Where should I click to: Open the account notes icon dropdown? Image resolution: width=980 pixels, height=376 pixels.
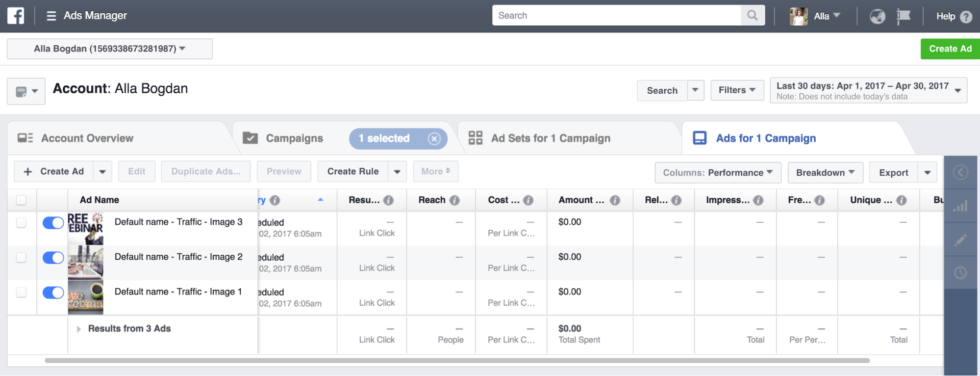[26, 91]
